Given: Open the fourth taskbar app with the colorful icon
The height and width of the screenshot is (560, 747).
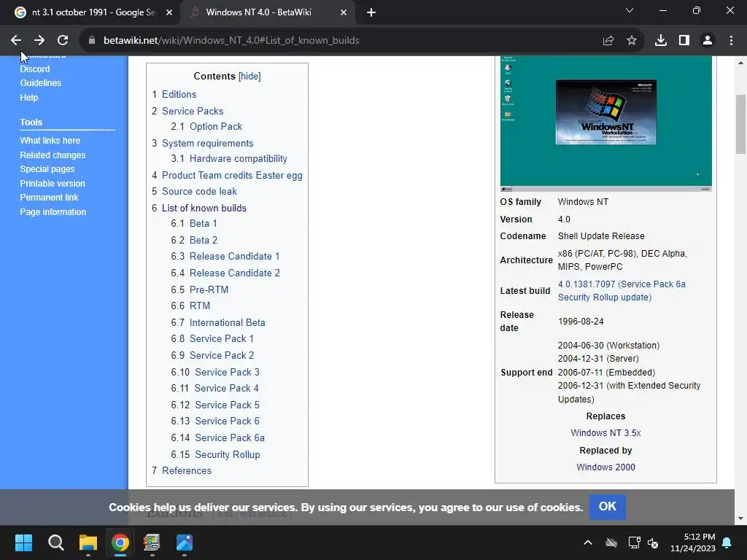Looking at the screenshot, I should [x=152, y=542].
